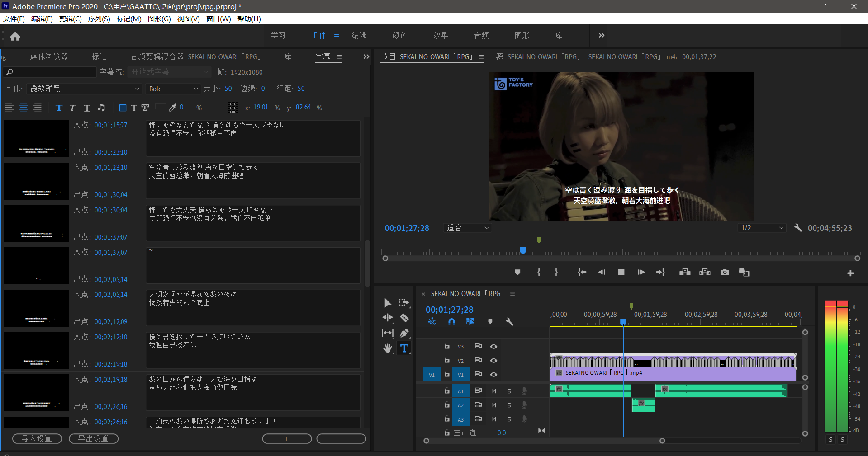Click the Export Frame camera icon
This screenshot has width=868, height=456.
pos(725,272)
